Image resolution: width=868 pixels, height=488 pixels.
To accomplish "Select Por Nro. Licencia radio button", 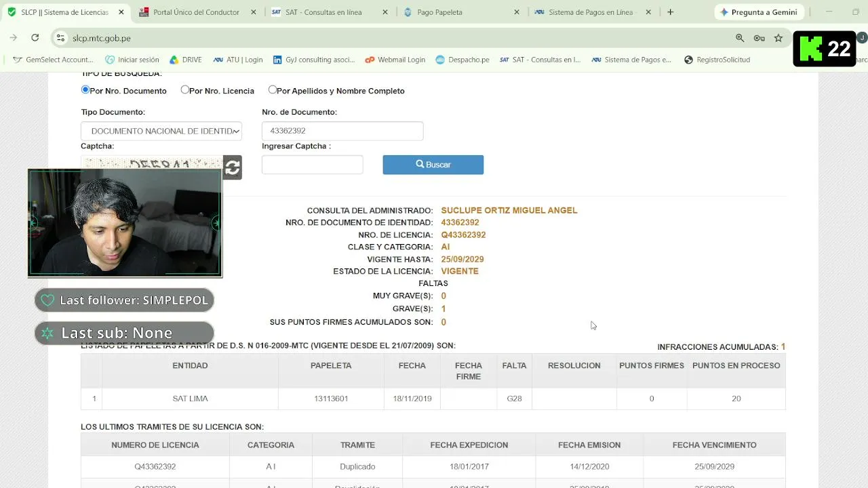I will pyautogui.click(x=185, y=89).
